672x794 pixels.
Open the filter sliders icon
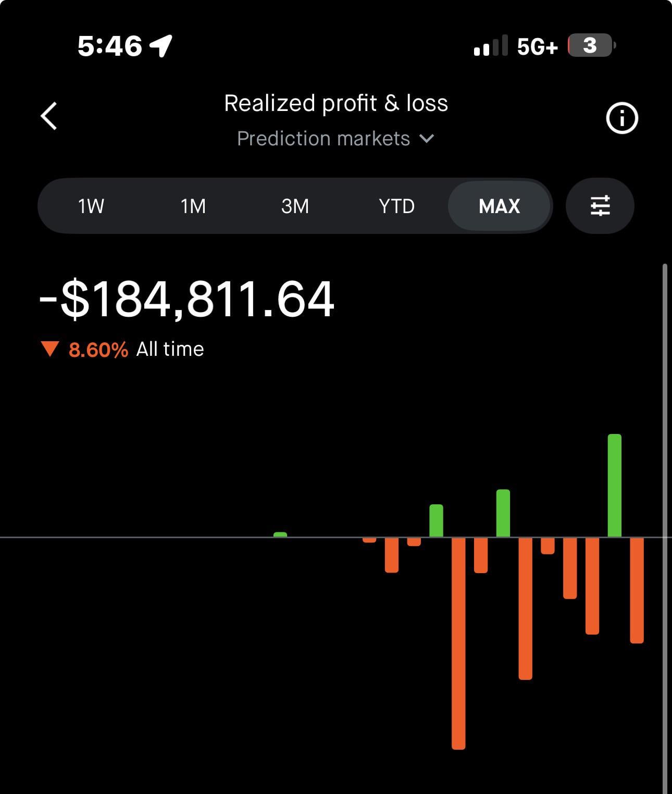tap(600, 206)
